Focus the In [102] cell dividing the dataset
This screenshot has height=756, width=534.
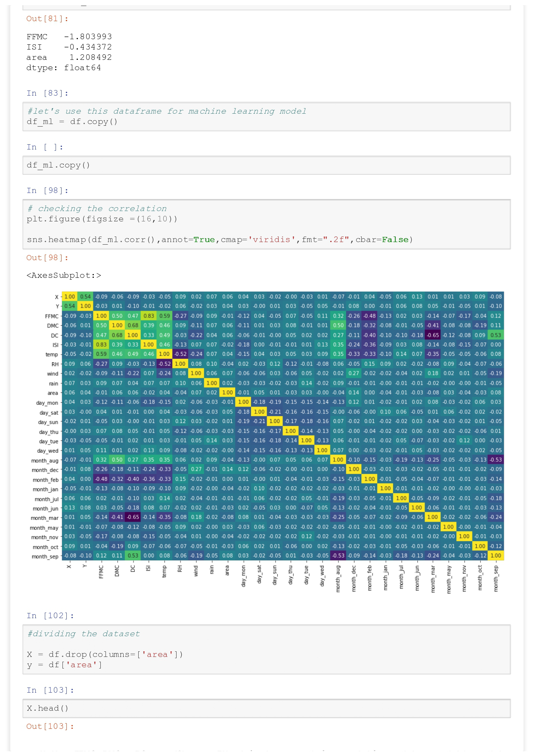pos(267,649)
